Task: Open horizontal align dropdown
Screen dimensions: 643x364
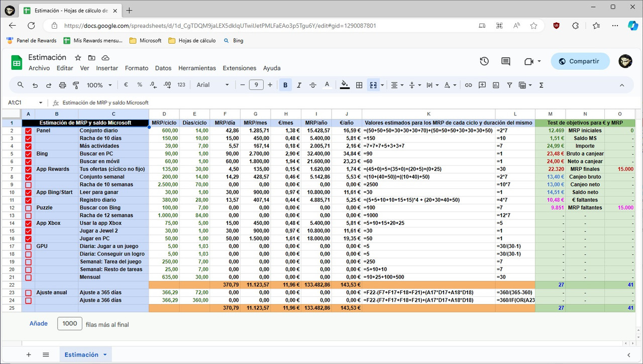Action: pyautogui.click(x=397, y=85)
